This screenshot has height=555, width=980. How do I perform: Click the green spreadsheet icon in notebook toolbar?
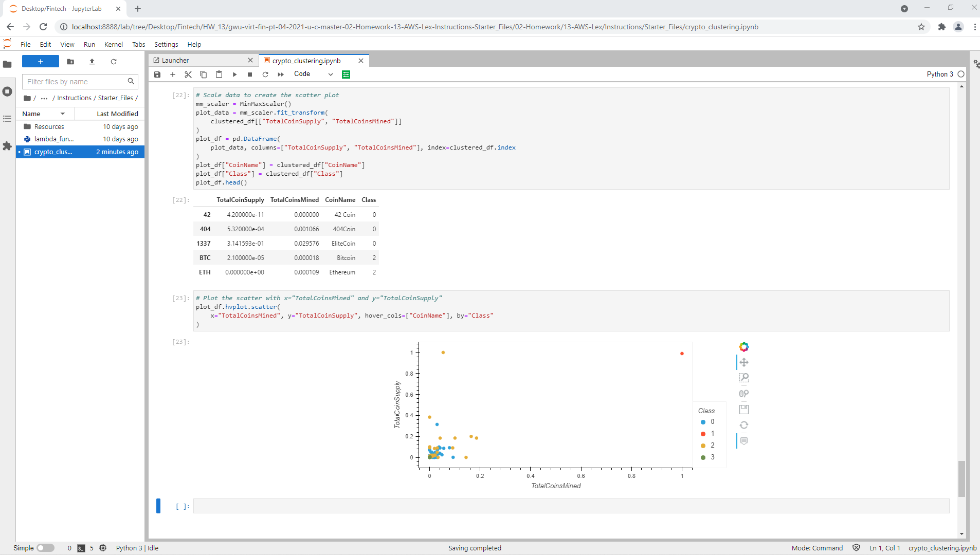[x=346, y=75]
